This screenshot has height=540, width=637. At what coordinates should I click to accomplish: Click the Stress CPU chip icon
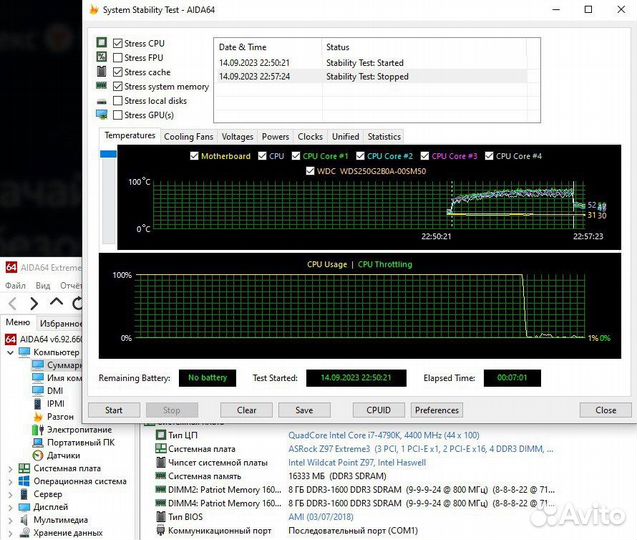coord(102,42)
